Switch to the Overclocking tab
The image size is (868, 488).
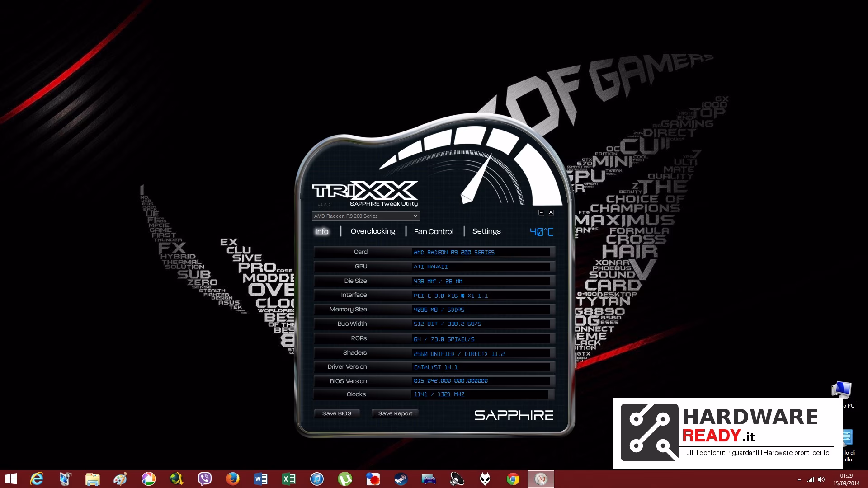click(x=373, y=231)
